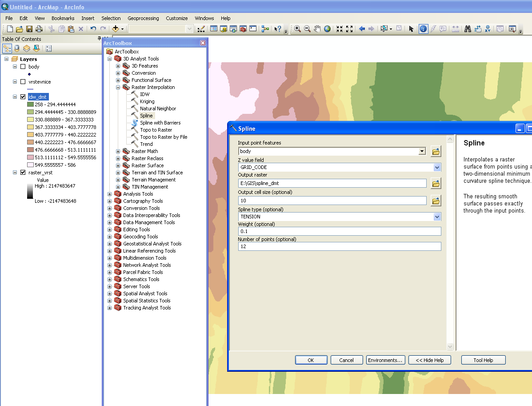Click the Output raster path field

pos(332,183)
